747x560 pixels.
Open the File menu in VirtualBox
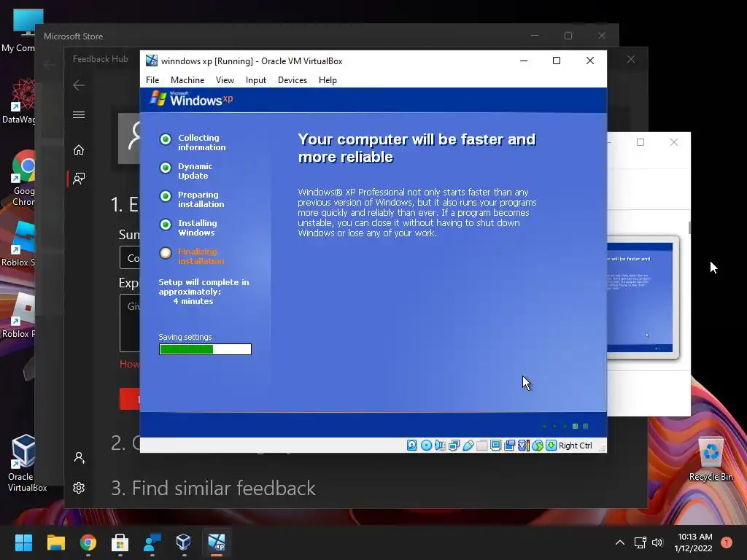coord(152,80)
